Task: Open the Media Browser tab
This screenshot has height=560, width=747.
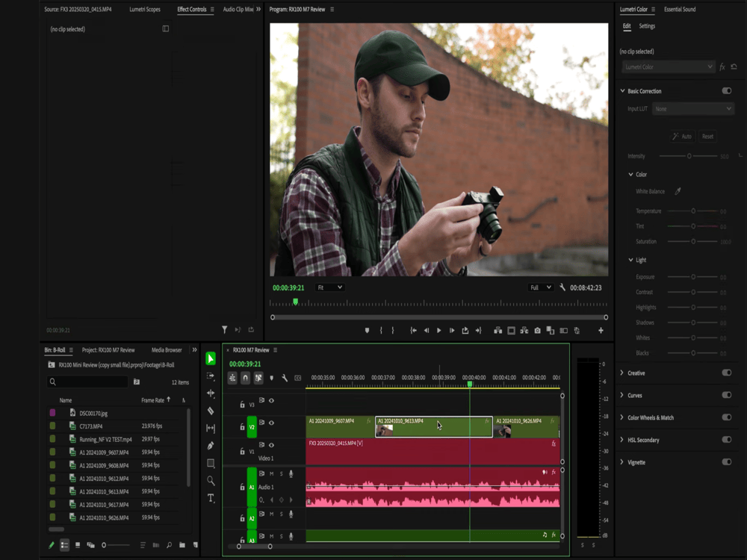Action: click(166, 349)
